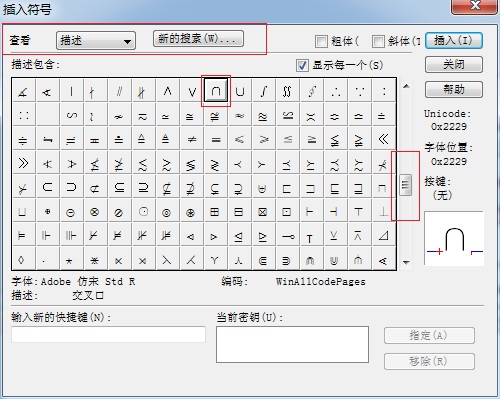The height and width of the screenshot is (399, 500).
Task: Select the proportion symbol ∷
Action: pyautogui.click(x=23, y=115)
